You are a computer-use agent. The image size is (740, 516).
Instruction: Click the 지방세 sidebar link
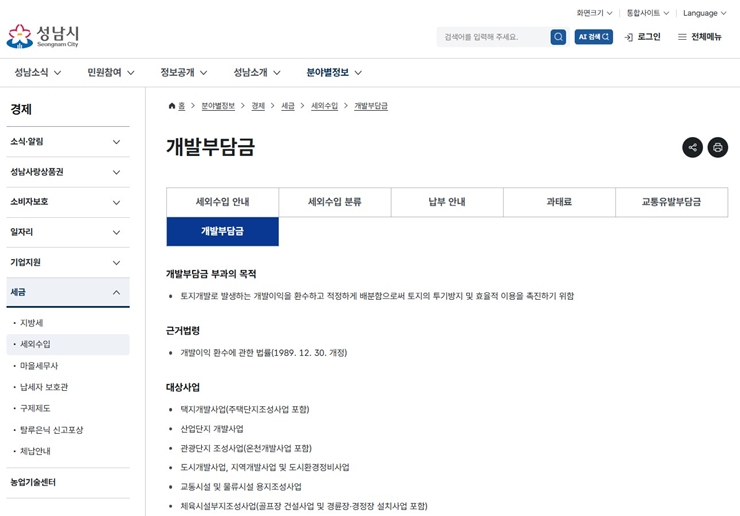pyautogui.click(x=32, y=323)
